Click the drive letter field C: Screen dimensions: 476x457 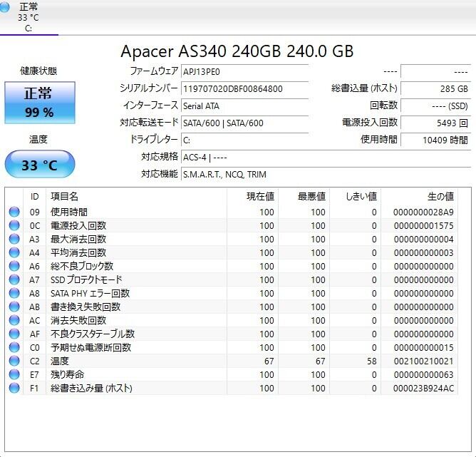coord(244,140)
